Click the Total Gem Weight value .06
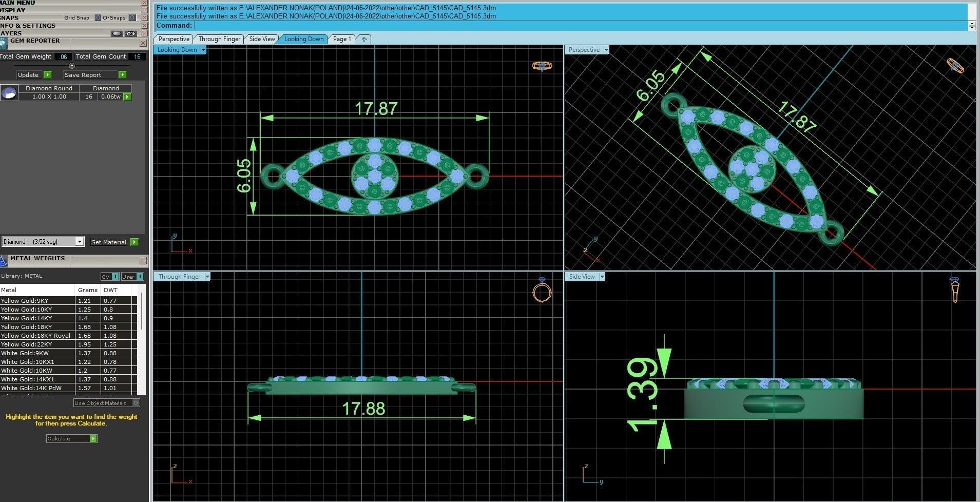Viewport: 980px width, 502px height. click(x=63, y=56)
